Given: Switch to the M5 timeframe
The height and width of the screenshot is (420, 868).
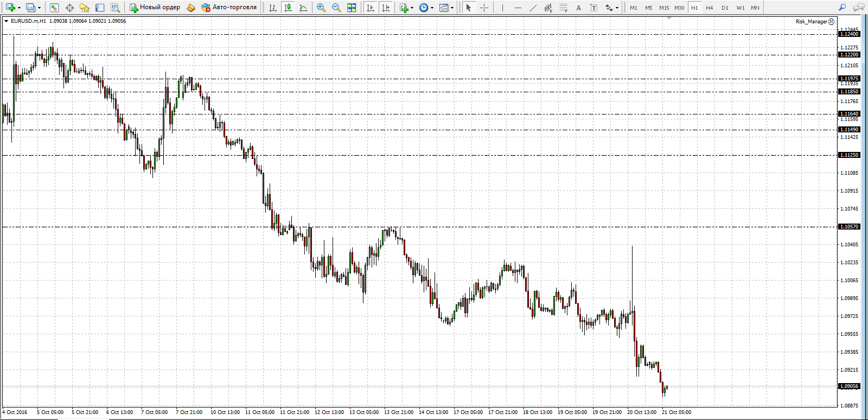Looking at the screenshot, I should [649, 8].
